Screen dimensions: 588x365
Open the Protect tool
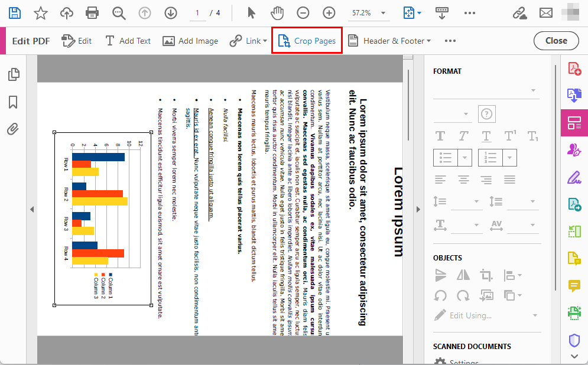tap(574, 340)
